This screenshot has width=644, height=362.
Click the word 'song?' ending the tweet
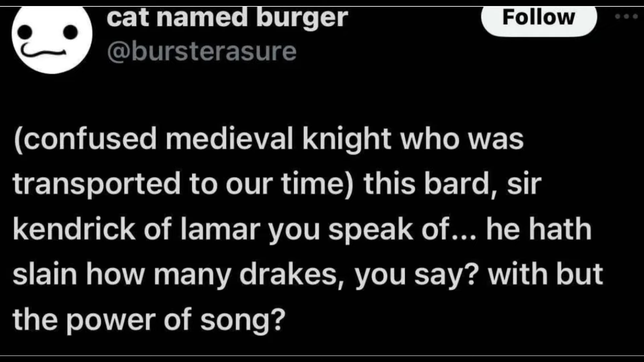pyautogui.click(x=243, y=320)
